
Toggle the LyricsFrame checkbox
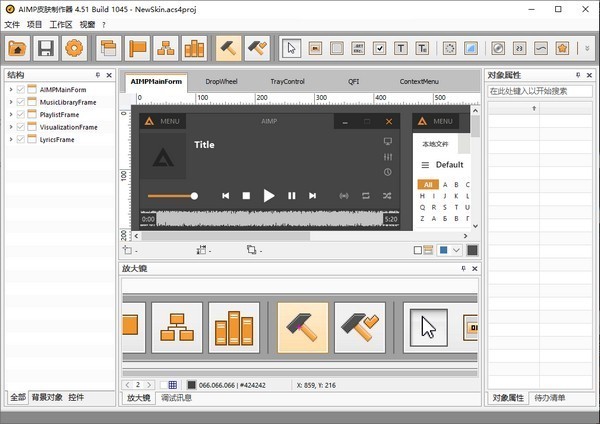point(21,139)
